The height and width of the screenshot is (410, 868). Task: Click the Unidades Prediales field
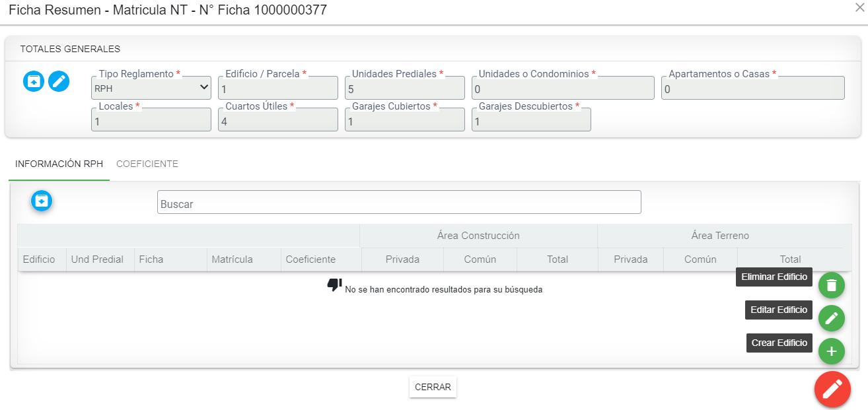404,88
